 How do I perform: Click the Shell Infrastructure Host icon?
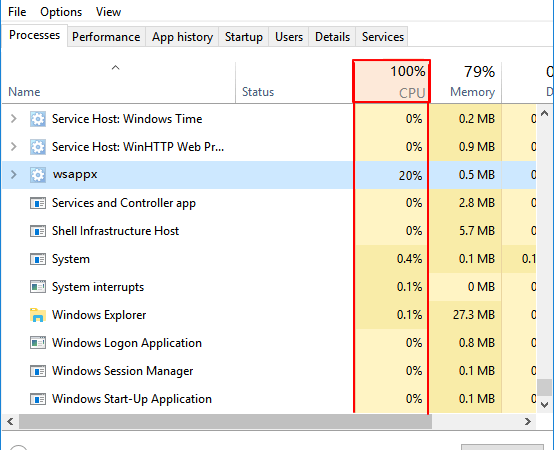coord(38,231)
